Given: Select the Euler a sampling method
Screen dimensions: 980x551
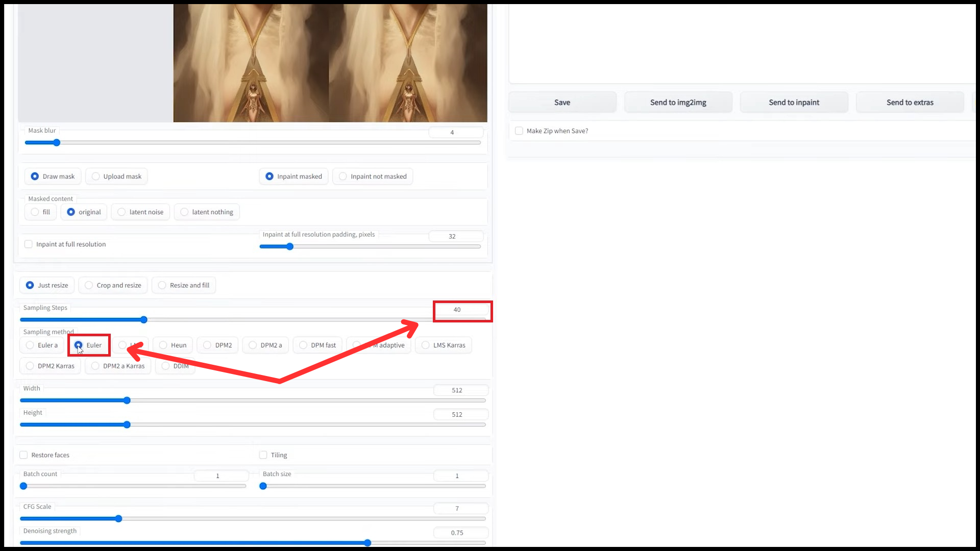Looking at the screenshot, I should [30, 345].
